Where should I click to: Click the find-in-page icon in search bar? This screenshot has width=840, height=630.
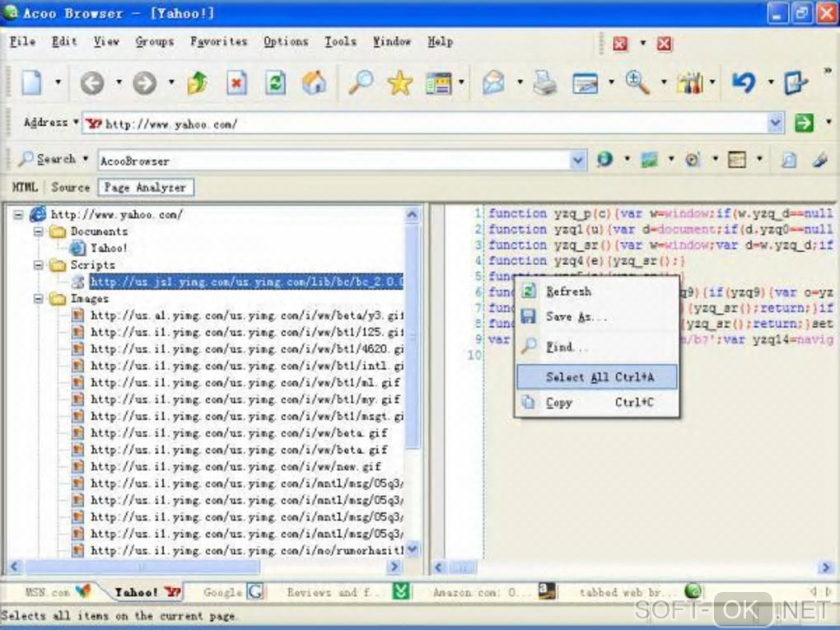coord(789,160)
